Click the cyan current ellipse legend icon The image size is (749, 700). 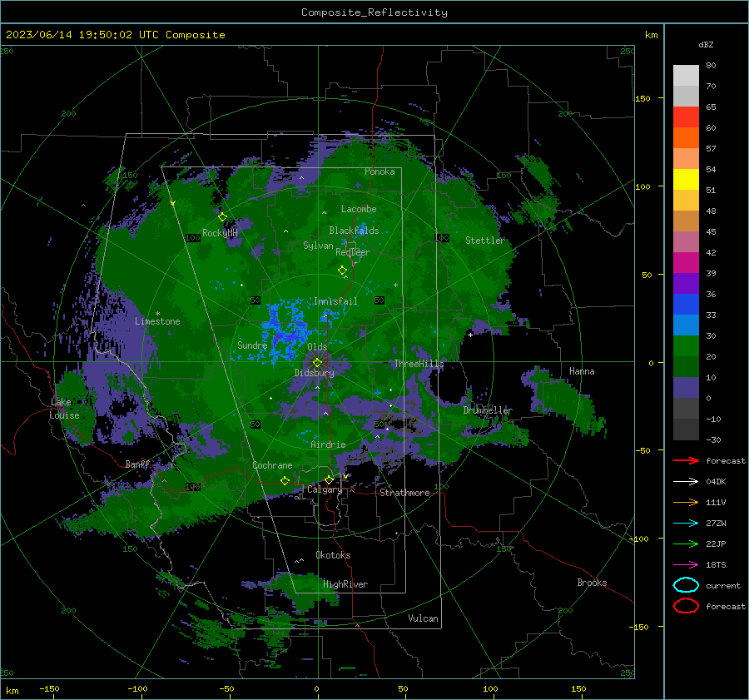(x=686, y=585)
